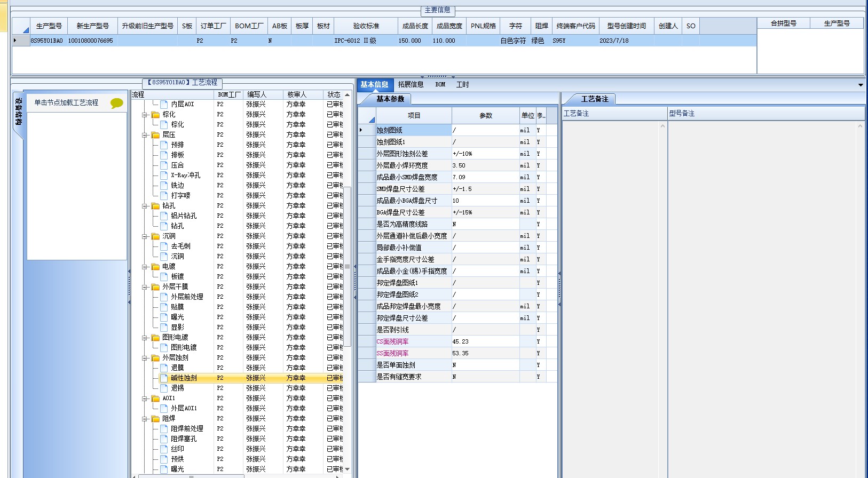
Task: Click the process tree scroll-down arrow
Action: [x=347, y=469]
